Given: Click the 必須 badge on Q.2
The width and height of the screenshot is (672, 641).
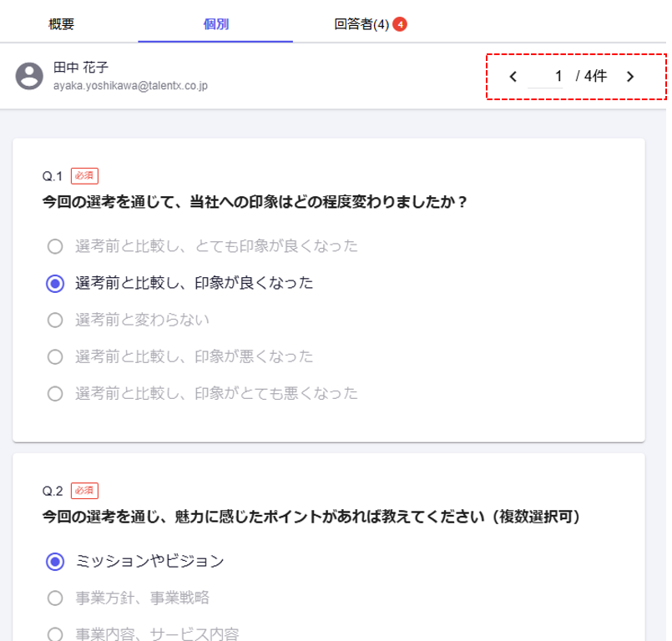Looking at the screenshot, I should click(85, 490).
